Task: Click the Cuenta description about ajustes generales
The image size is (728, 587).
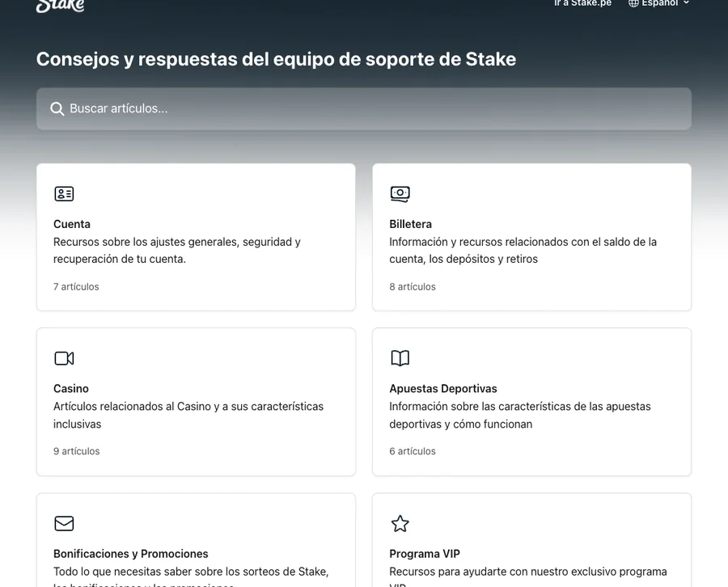Action: point(177,250)
